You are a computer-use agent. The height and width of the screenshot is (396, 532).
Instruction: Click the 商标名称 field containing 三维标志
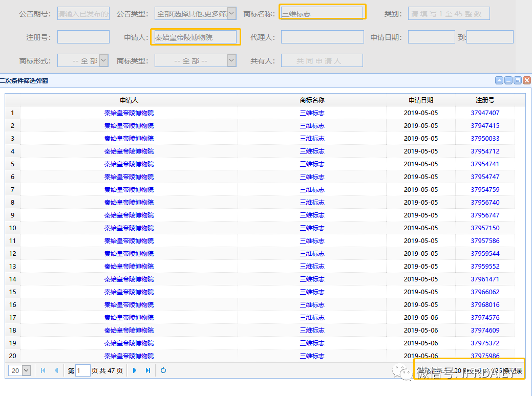click(x=322, y=14)
